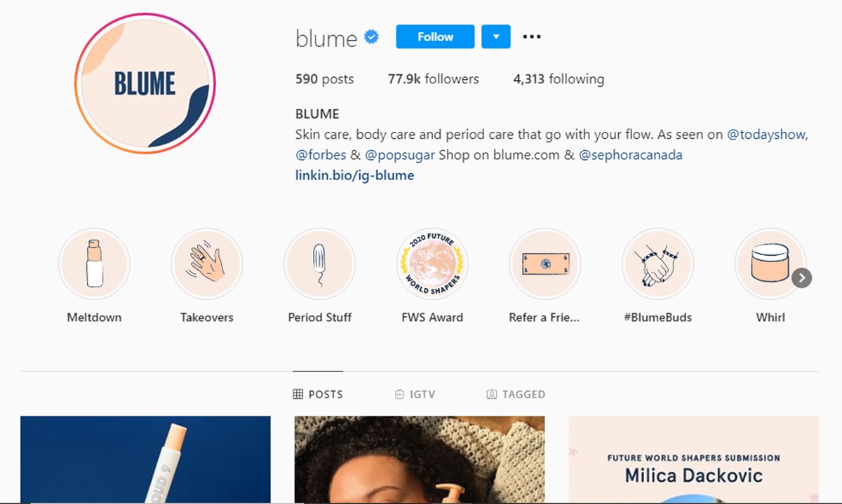Open the Milica Dackovic post thumbnail
The image size is (842, 504).
coord(693,460)
